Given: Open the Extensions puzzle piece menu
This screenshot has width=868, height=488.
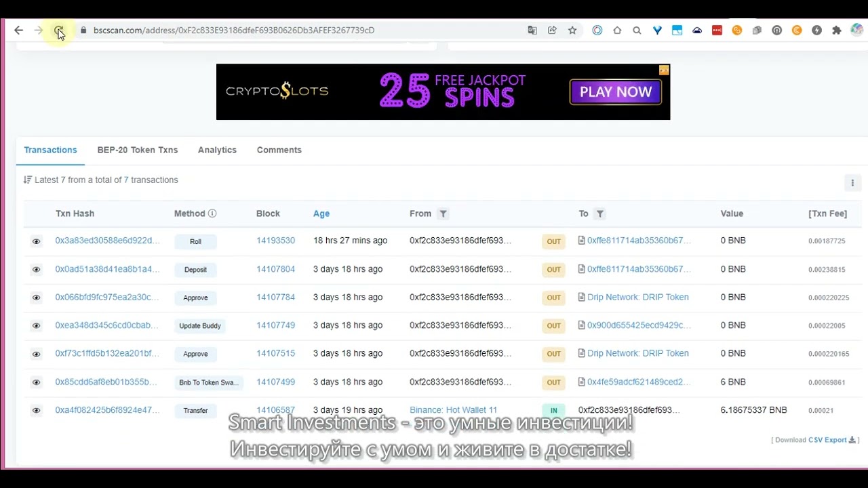Looking at the screenshot, I should click(x=837, y=30).
